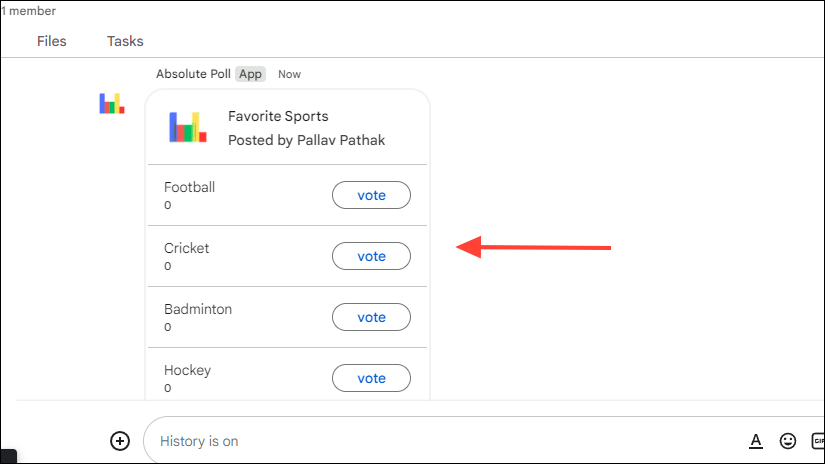Open the Tasks tab
825x464 pixels.
(125, 41)
